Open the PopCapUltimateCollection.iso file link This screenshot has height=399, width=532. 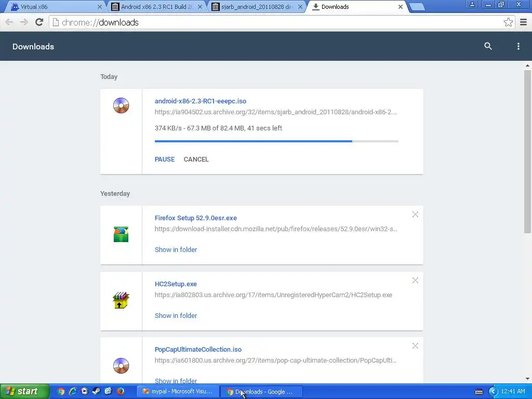198,350
